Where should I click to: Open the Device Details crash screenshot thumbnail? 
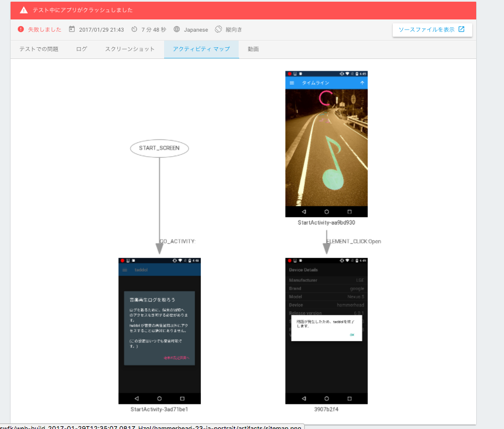point(326,331)
